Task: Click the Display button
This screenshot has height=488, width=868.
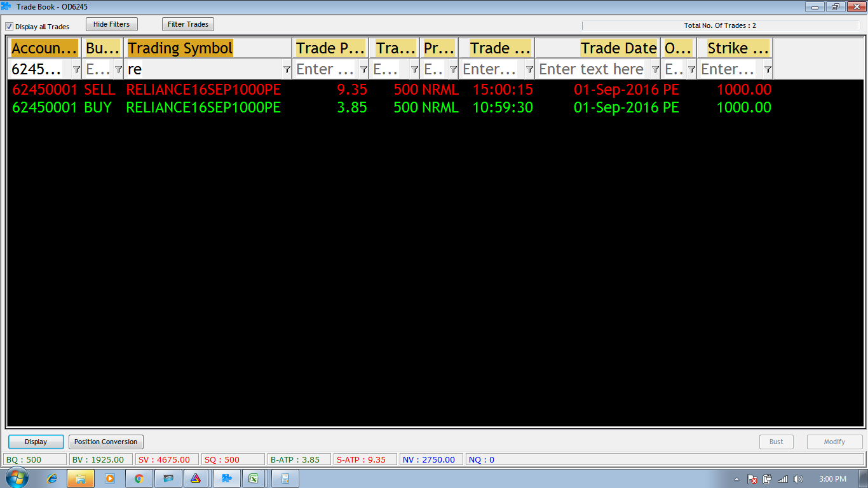Action: [36, 442]
